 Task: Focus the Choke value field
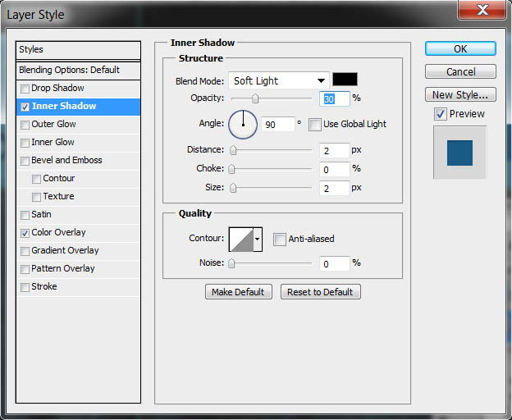click(x=335, y=169)
